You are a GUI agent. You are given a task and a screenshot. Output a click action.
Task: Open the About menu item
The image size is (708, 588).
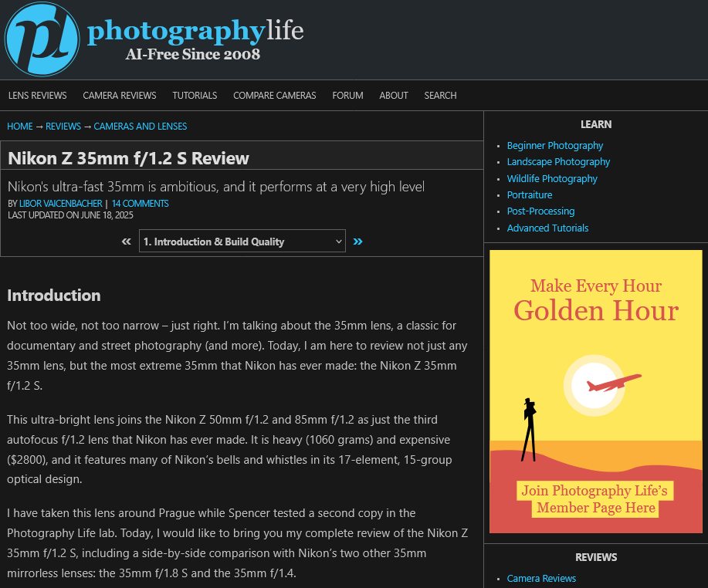(x=394, y=96)
